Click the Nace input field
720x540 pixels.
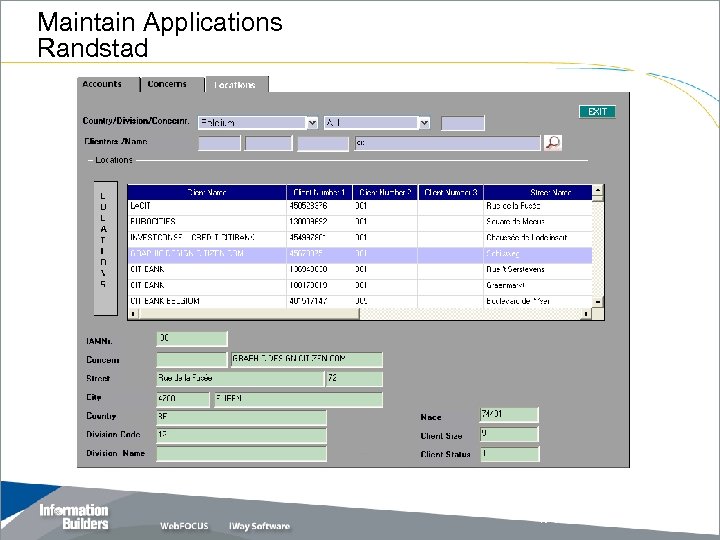(x=509, y=415)
